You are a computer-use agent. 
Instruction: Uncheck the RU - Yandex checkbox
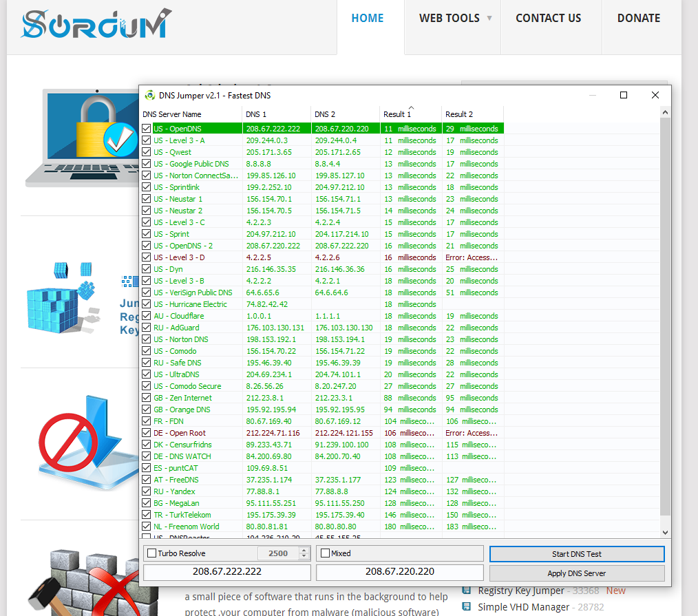coord(146,491)
